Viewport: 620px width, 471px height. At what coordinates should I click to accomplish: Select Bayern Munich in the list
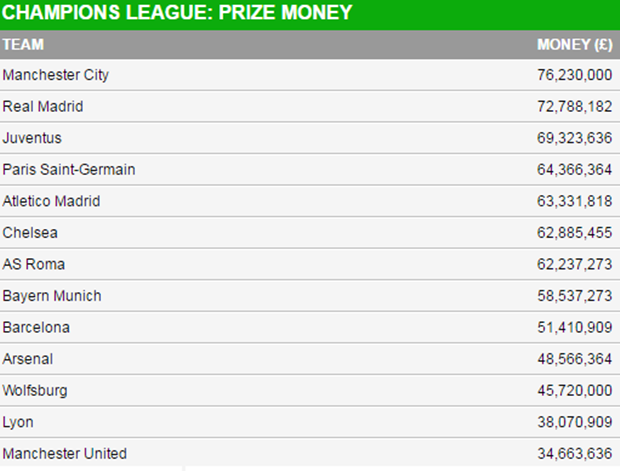pos(52,296)
